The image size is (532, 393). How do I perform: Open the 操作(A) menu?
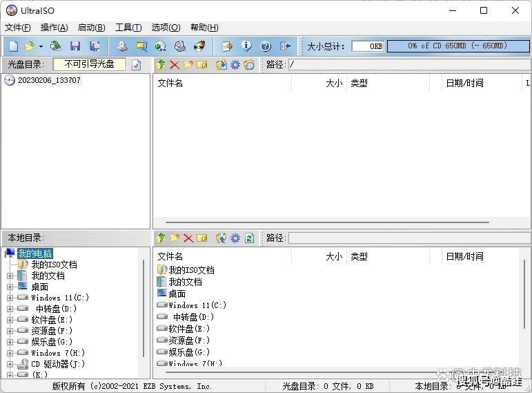click(x=54, y=28)
